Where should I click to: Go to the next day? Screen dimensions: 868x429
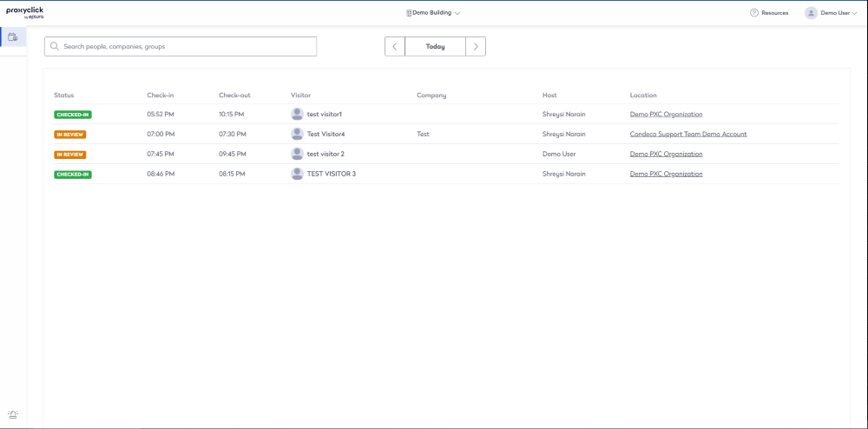pyautogui.click(x=476, y=47)
